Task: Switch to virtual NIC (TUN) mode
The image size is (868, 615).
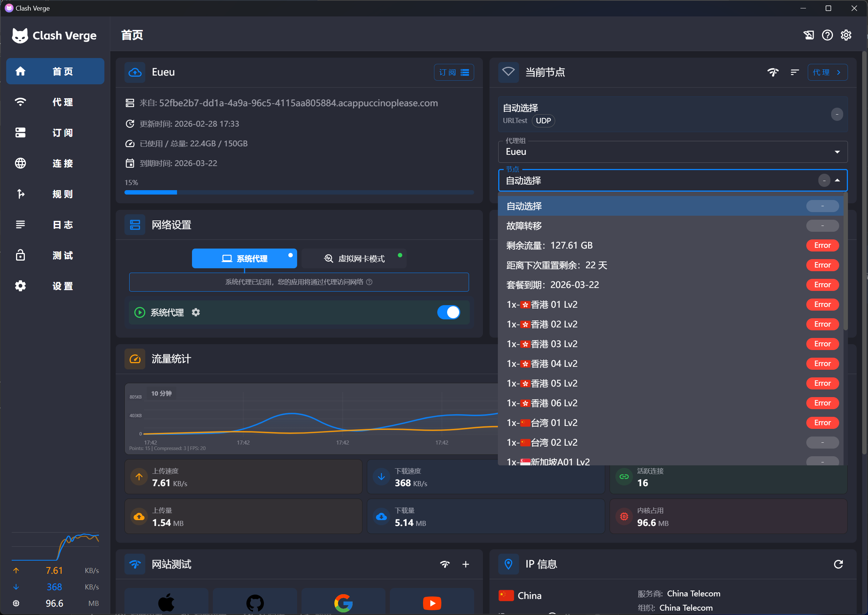Action: [x=354, y=258]
